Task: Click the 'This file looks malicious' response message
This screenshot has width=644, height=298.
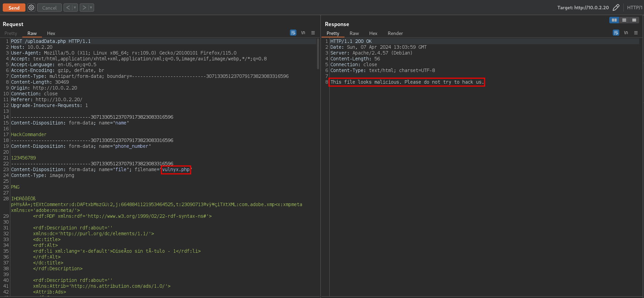Action: click(x=407, y=82)
